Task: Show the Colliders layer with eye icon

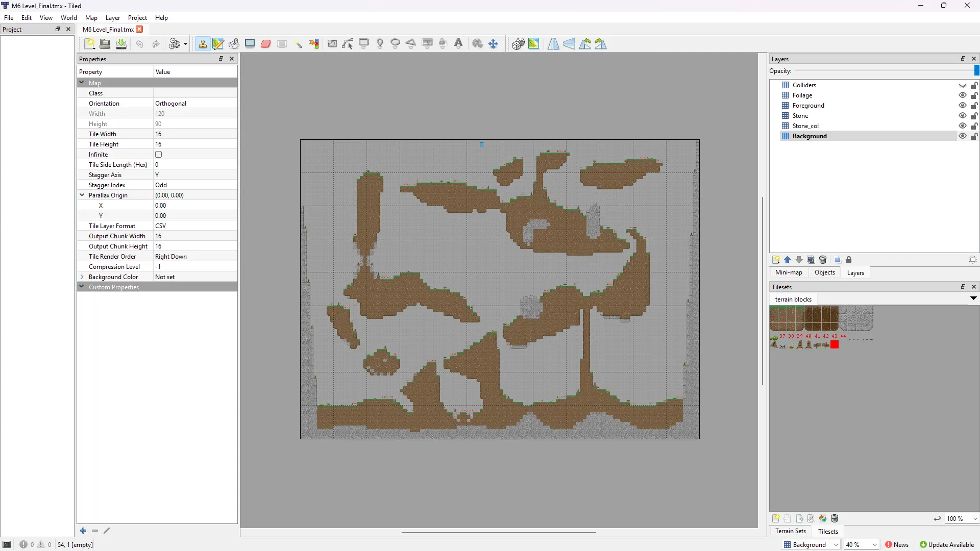Action: point(962,85)
